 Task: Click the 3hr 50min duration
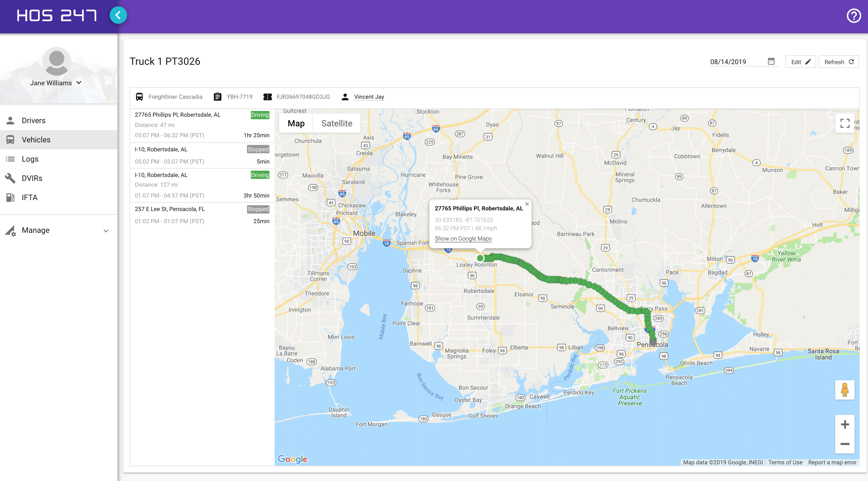256,195
